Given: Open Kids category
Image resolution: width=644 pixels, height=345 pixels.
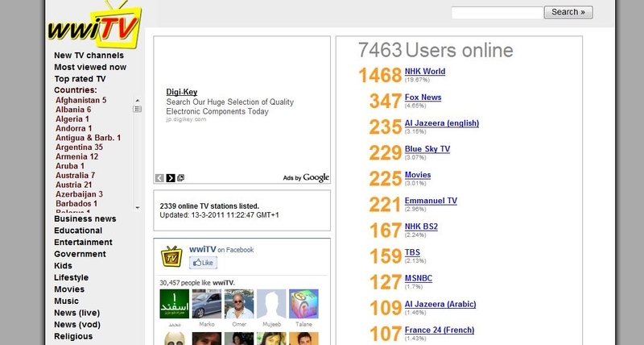Looking at the screenshot, I should [x=63, y=266].
